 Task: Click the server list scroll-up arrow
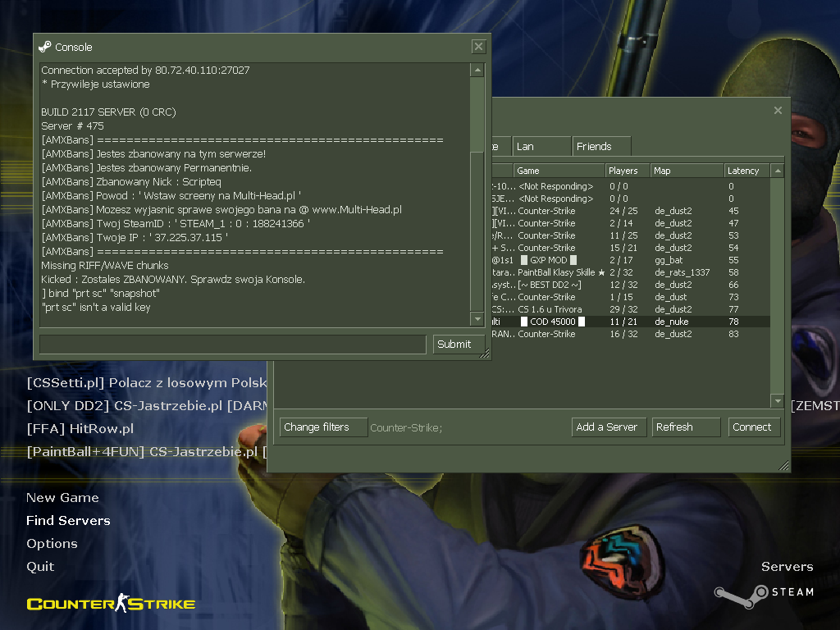(x=778, y=171)
